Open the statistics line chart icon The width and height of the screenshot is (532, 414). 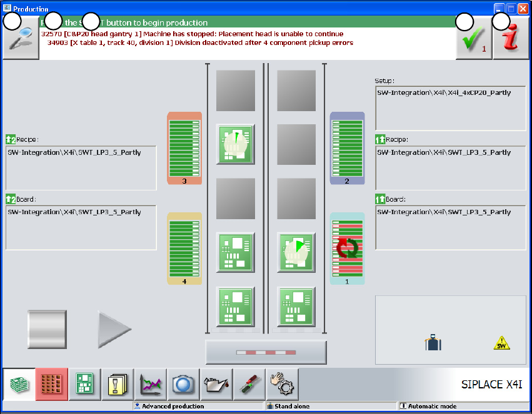(150, 384)
